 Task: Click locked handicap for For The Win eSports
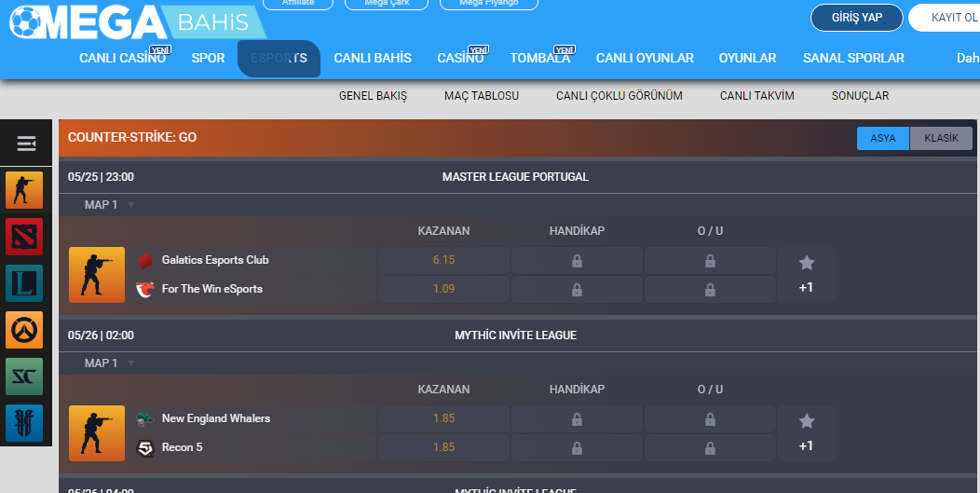(x=577, y=289)
